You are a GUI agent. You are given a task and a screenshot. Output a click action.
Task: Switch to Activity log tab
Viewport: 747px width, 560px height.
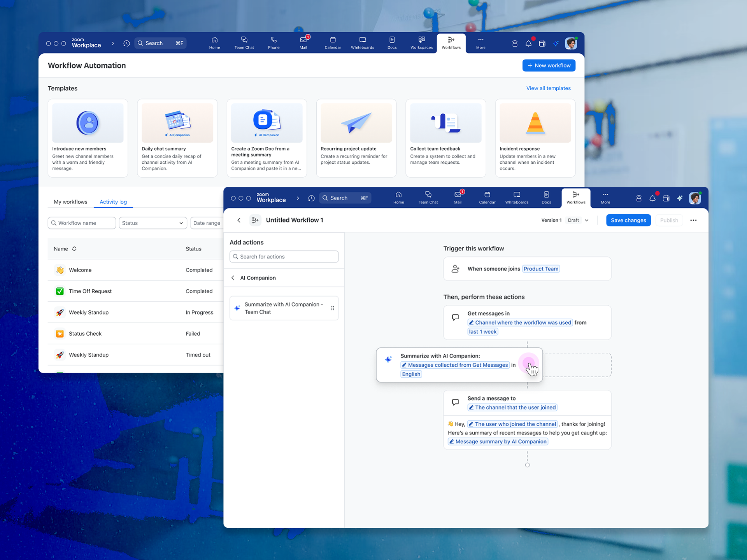tap(113, 202)
